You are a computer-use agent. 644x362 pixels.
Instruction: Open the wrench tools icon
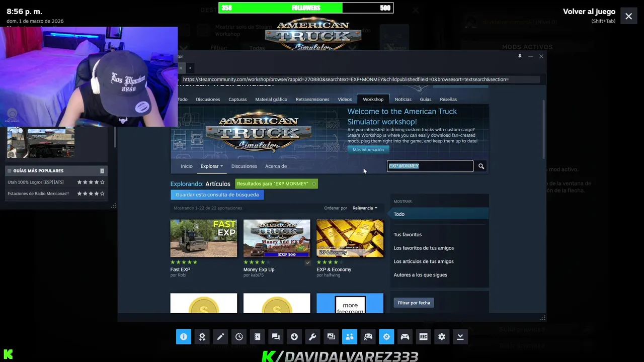[312, 337]
